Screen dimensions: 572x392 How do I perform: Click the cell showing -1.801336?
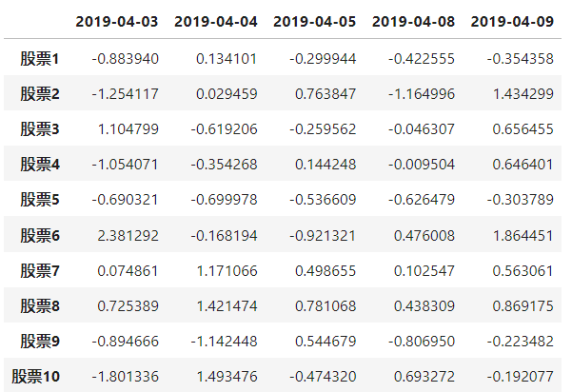125,377
